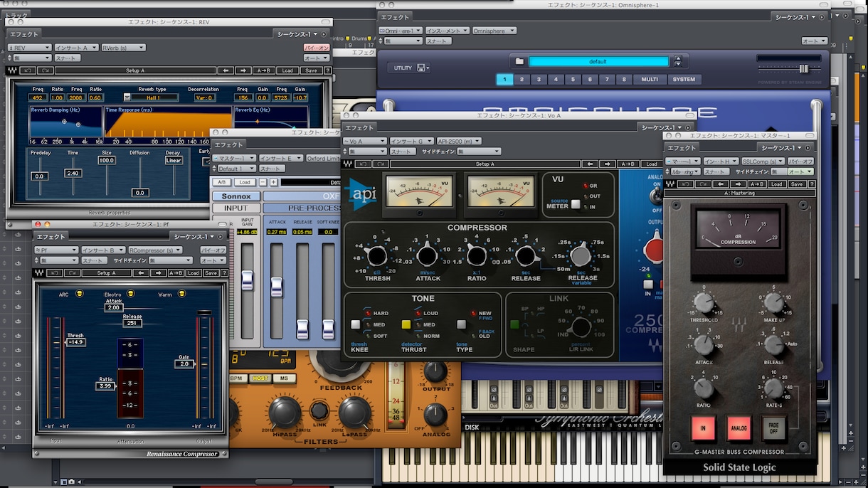Open the RVerb (s) plugin dropdown

pyautogui.click(x=122, y=48)
